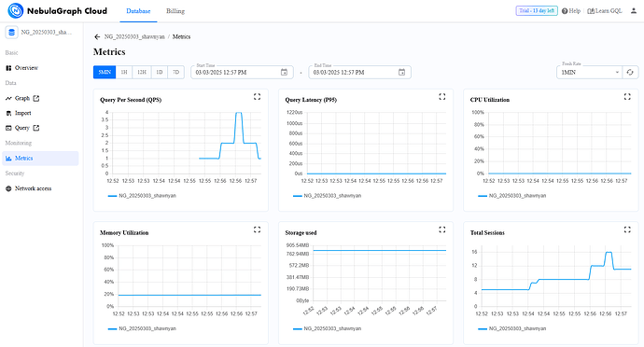This screenshot has width=644, height=347.
Task: Toggle the NG_20250303_shawnyan legend in the Memory Utilization chart
Action: [142, 328]
